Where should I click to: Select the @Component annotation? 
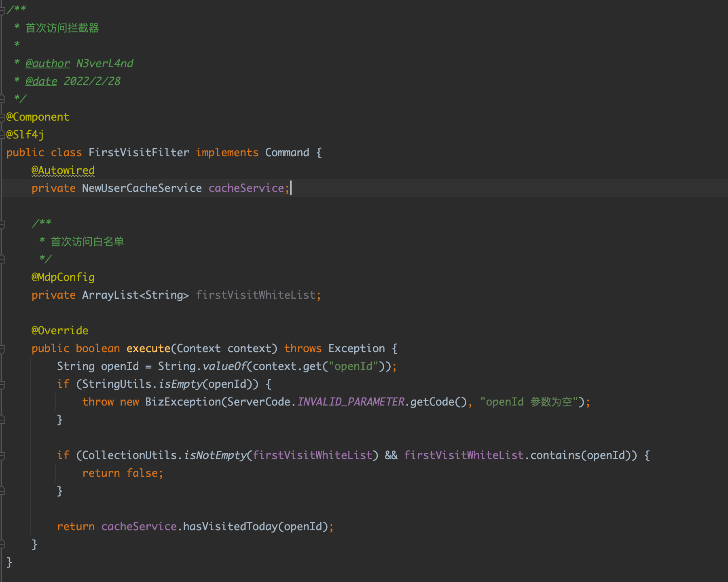[x=38, y=117]
